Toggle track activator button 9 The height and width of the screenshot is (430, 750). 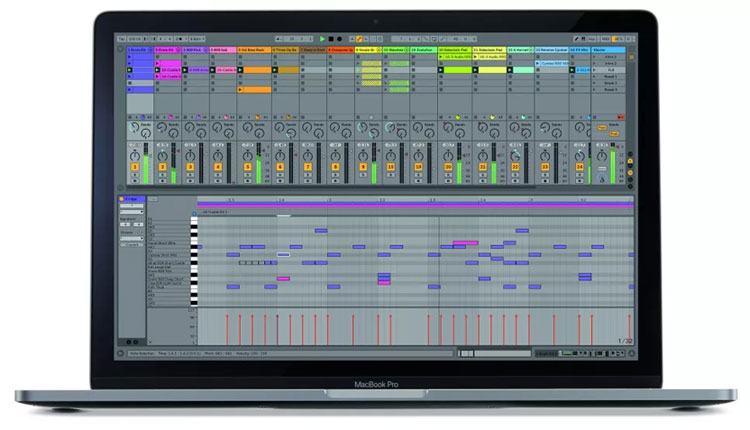click(363, 167)
